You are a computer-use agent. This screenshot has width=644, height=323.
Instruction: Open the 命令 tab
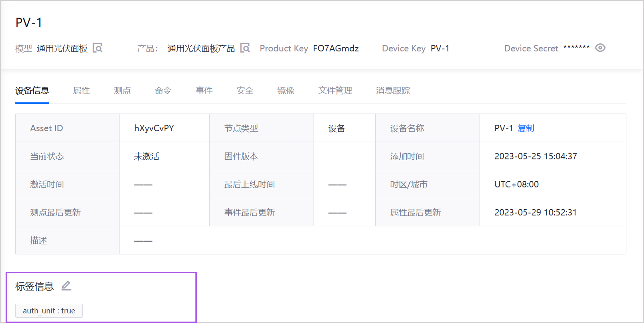[163, 90]
